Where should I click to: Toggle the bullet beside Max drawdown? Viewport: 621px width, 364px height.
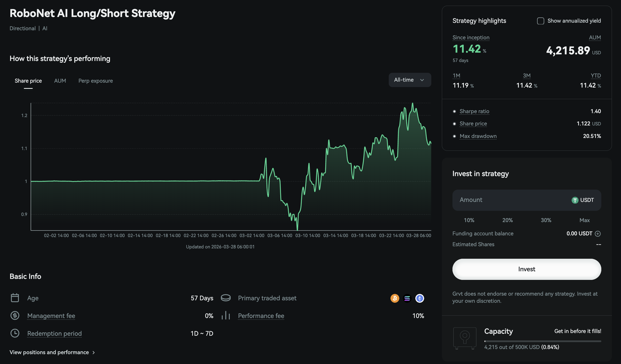[x=454, y=136]
